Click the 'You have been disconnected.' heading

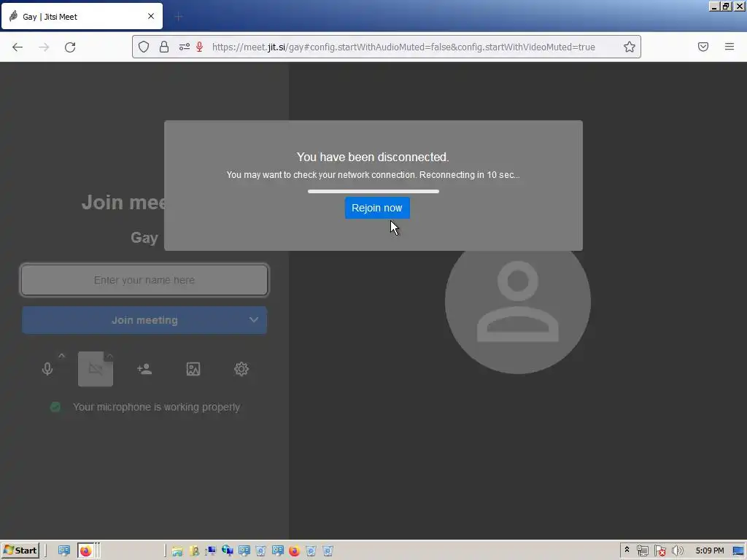373,157
